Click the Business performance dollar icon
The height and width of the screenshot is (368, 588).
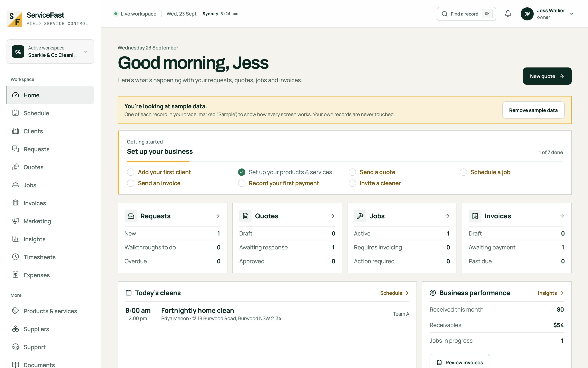433,293
